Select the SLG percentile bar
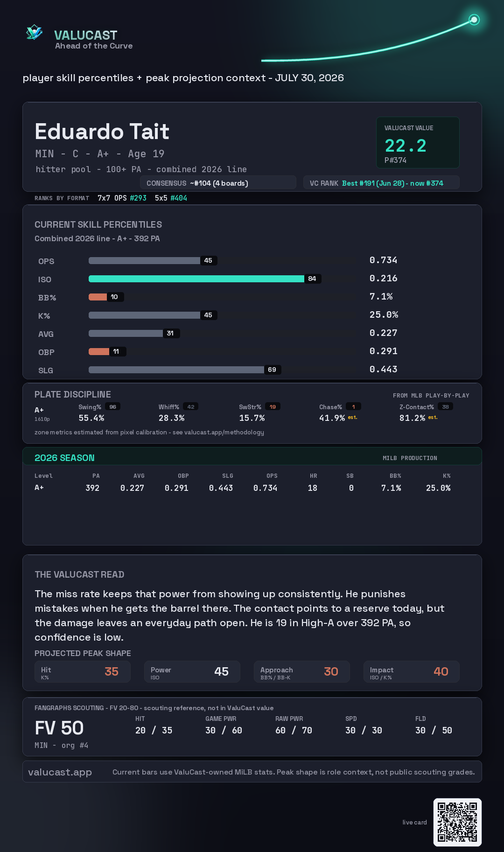 [176, 370]
